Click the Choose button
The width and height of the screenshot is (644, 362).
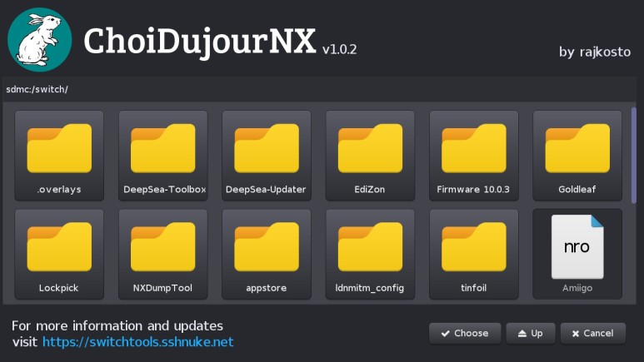click(465, 333)
